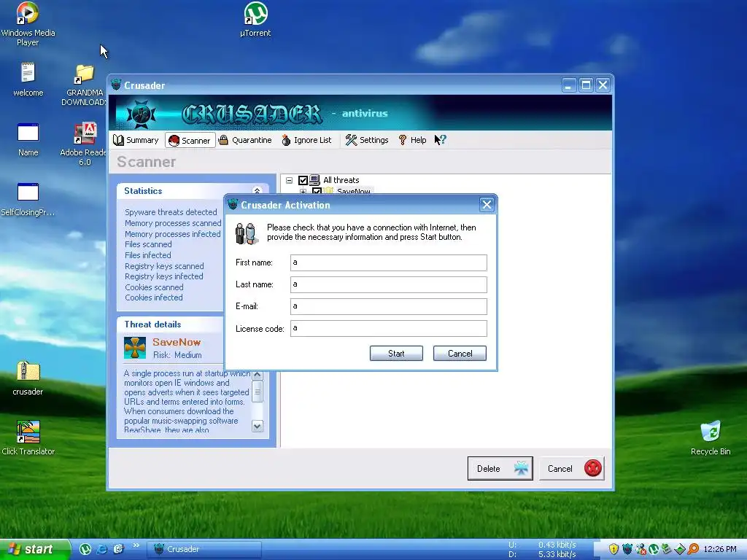Select the Recycle Bin icon
Viewport: 747px width, 560px height.
pyautogui.click(x=711, y=438)
